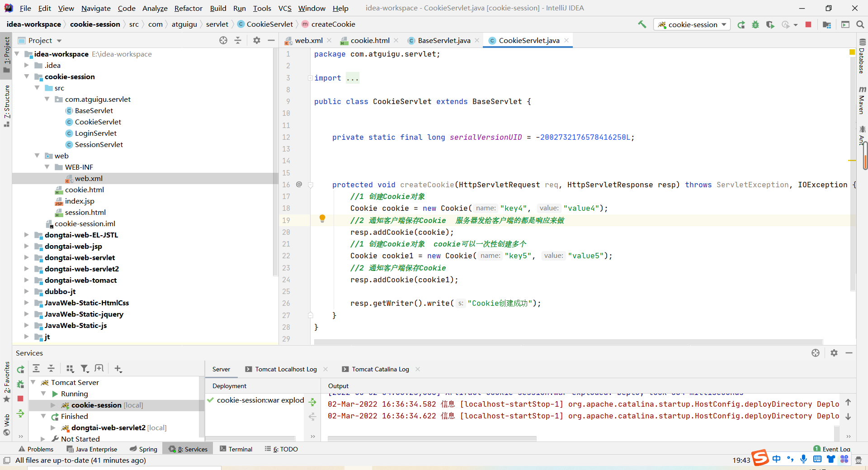Switch to the BaseServlet.java tab
The image size is (868, 470).
point(443,40)
